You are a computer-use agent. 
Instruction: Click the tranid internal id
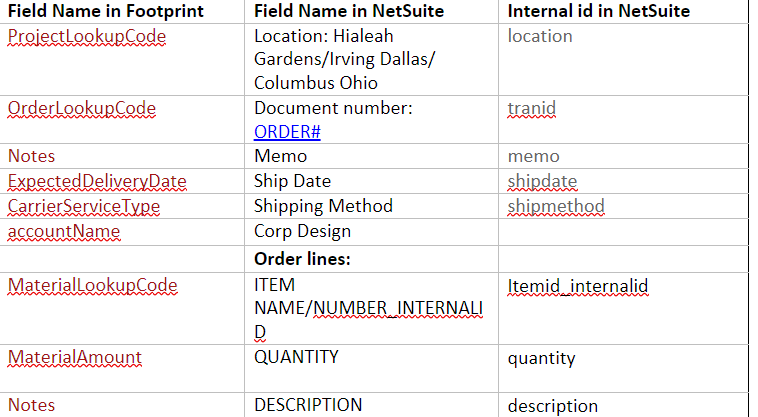[531, 108]
